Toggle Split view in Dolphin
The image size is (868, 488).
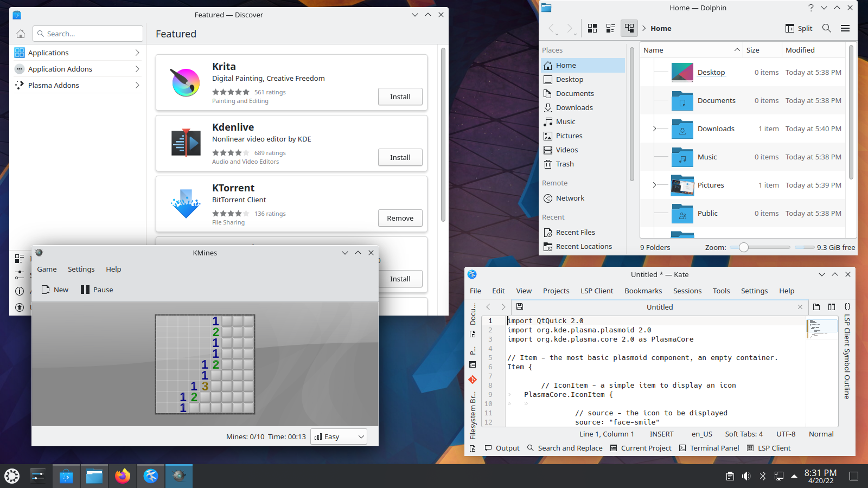(799, 28)
